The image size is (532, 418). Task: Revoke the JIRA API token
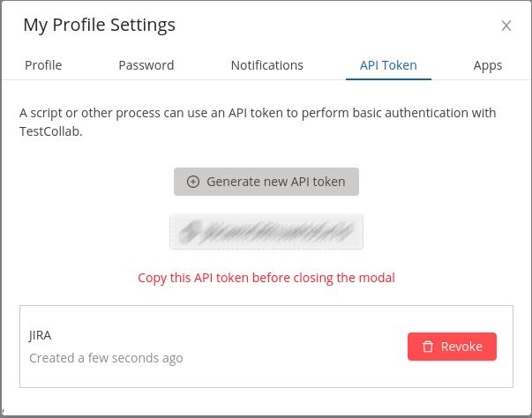pyautogui.click(x=452, y=347)
